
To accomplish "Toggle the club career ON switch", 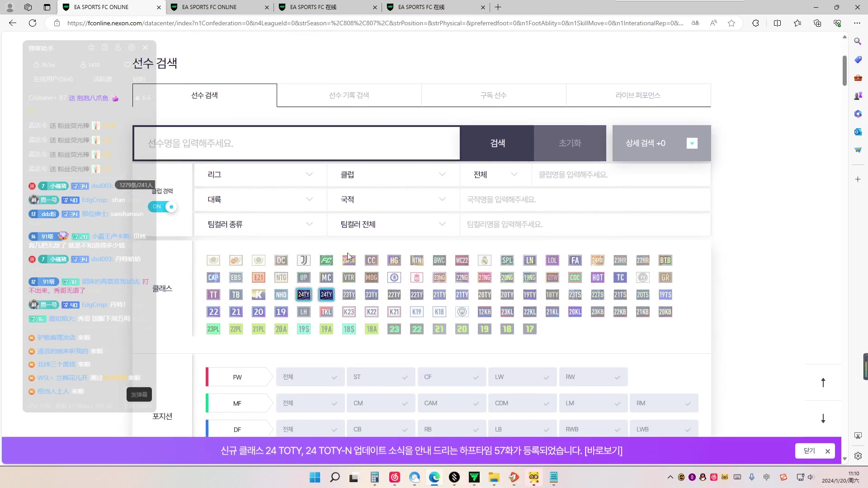I will coord(163,206).
